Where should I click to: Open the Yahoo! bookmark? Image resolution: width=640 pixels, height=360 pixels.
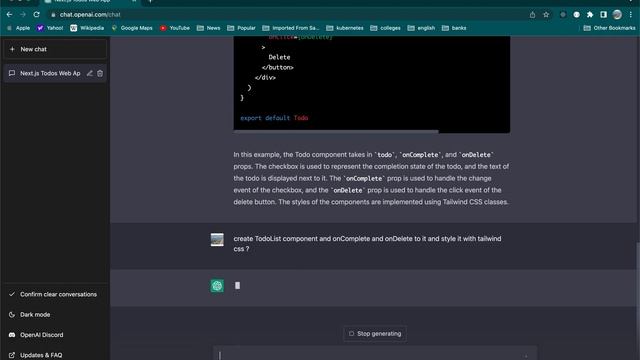[x=50, y=28]
